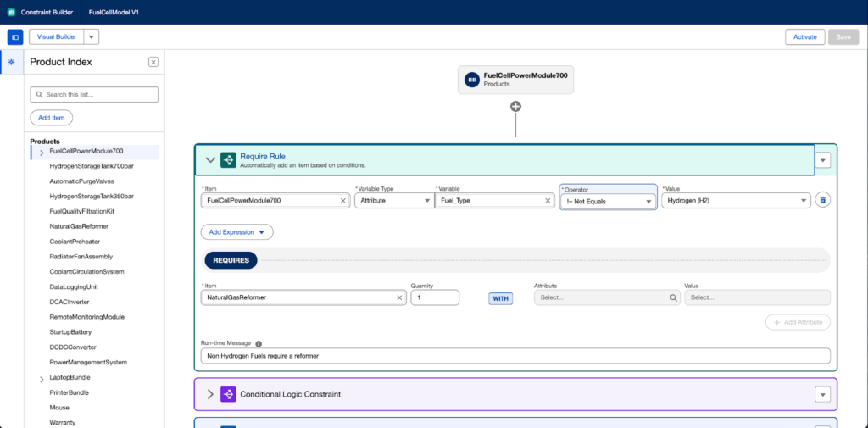Screen dimensions: 868x428
Task: Select FuelQualityFiltrationKit in product list
Action: pos(81,212)
